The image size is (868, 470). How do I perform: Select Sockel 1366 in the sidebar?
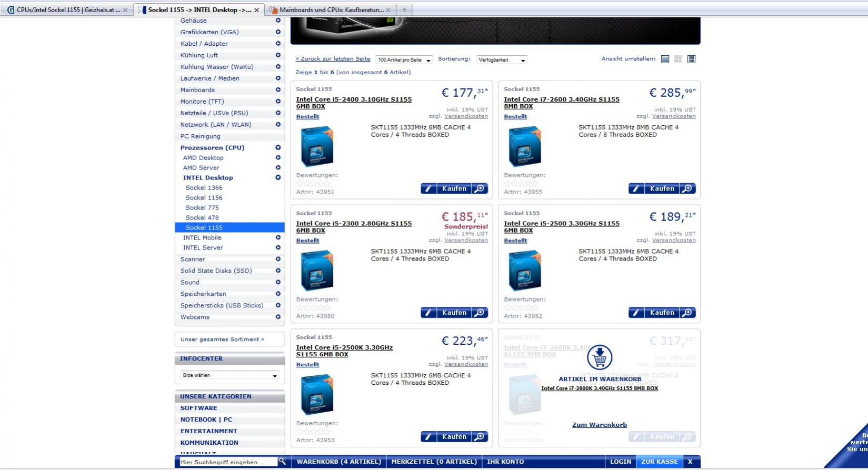pyautogui.click(x=204, y=188)
